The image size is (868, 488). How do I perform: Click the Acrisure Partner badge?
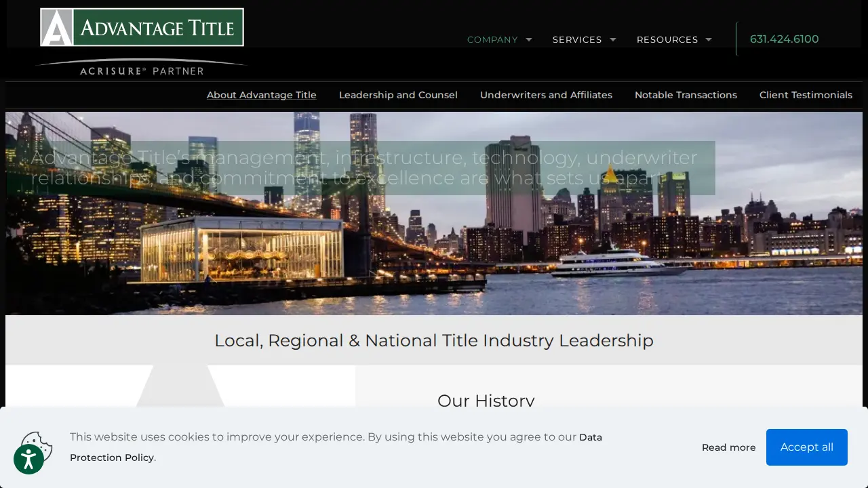[x=142, y=68]
